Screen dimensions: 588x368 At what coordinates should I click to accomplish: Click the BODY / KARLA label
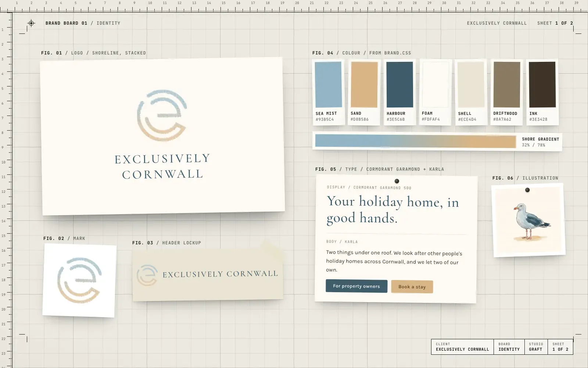[342, 242]
